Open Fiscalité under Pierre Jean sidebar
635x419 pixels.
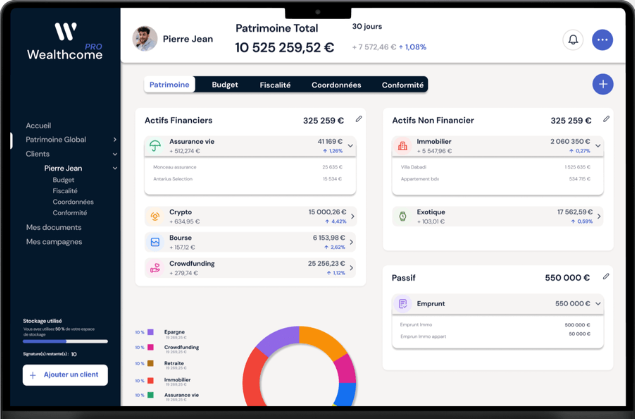[x=65, y=191]
